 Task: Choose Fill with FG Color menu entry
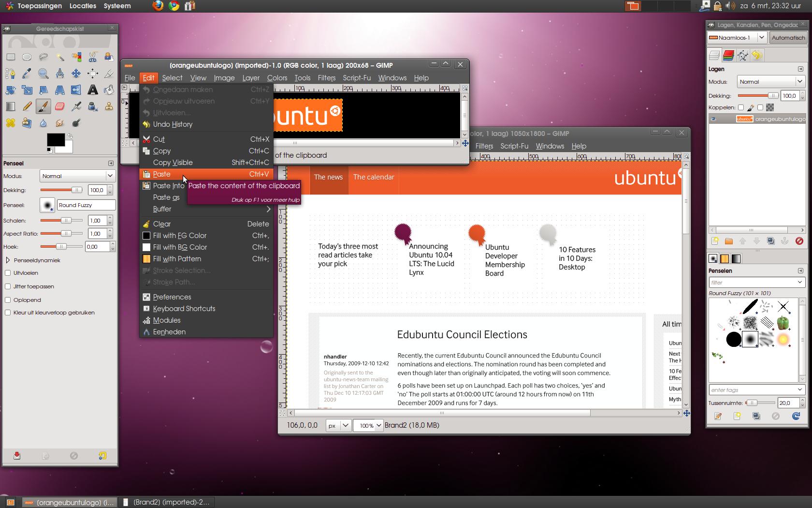pyautogui.click(x=206, y=236)
